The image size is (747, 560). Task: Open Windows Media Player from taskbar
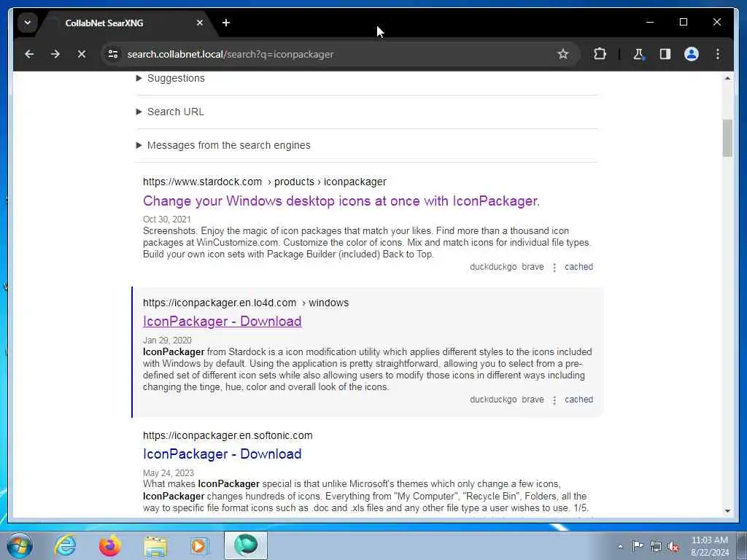point(200,545)
